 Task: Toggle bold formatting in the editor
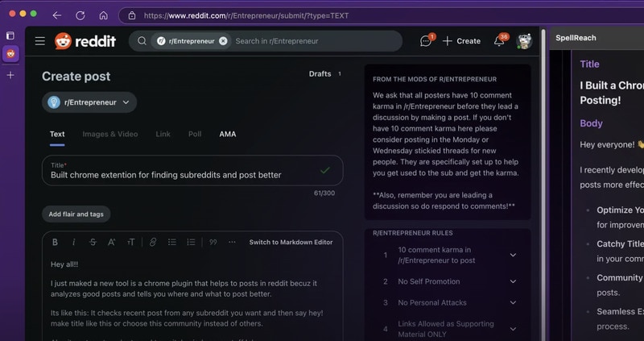[56, 242]
